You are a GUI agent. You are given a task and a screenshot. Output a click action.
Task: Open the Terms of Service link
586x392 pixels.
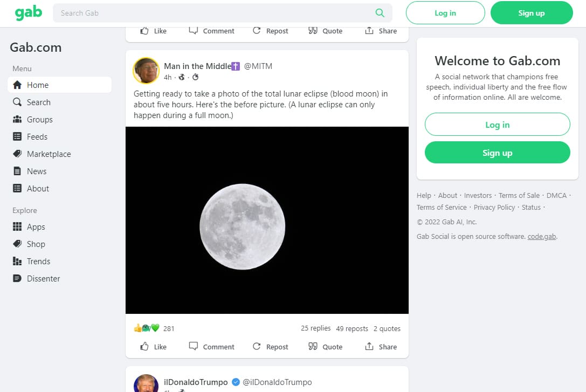442,207
